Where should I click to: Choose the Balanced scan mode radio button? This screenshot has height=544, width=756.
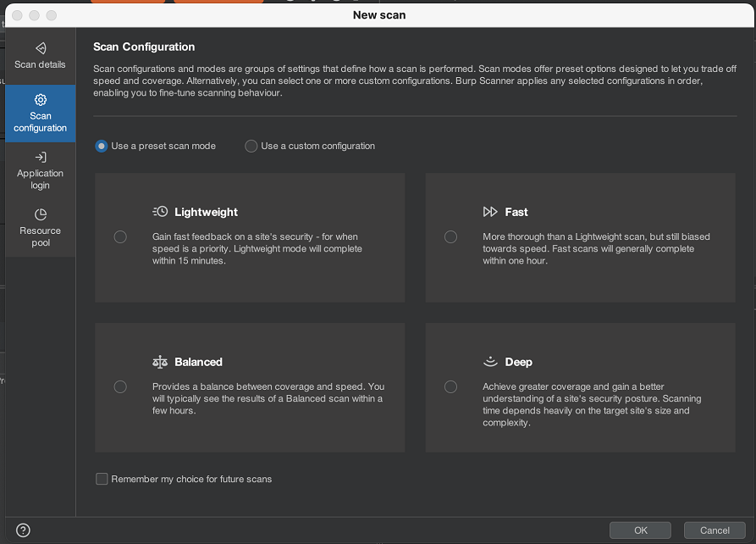click(120, 387)
